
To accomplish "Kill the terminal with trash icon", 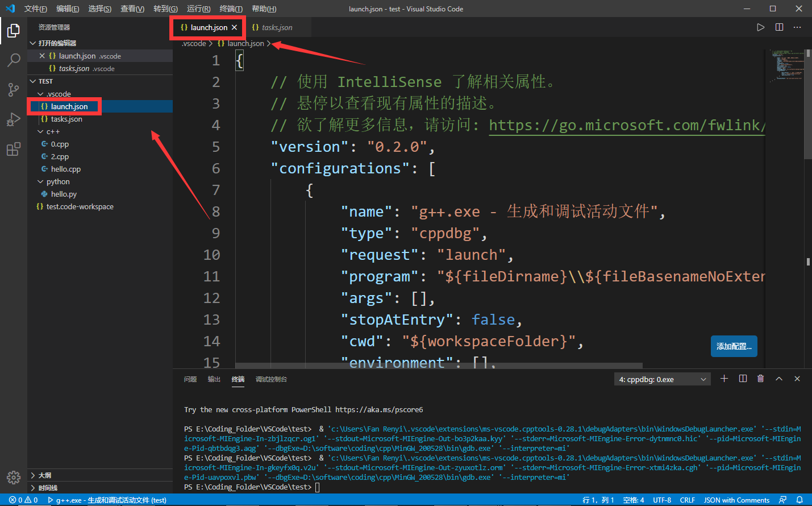I will click(760, 379).
